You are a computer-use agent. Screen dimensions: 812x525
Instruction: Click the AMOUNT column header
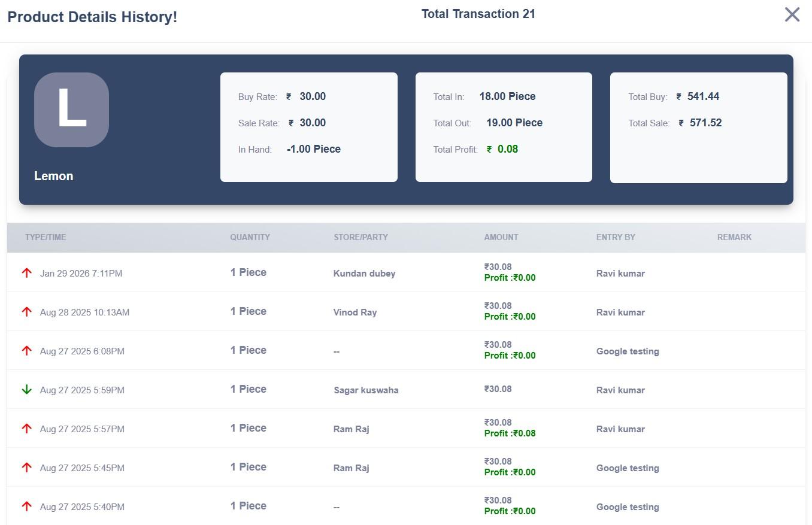(x=501, y=237)
